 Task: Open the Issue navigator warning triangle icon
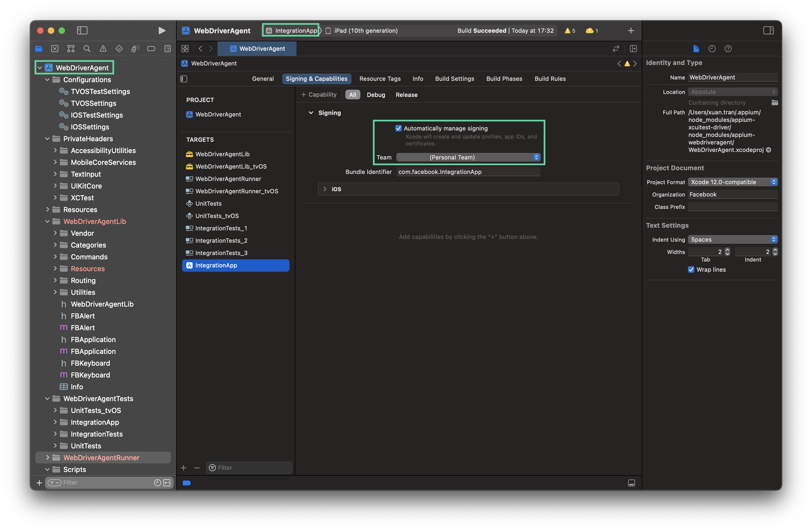pyautogui.click(x=103, y=49)
